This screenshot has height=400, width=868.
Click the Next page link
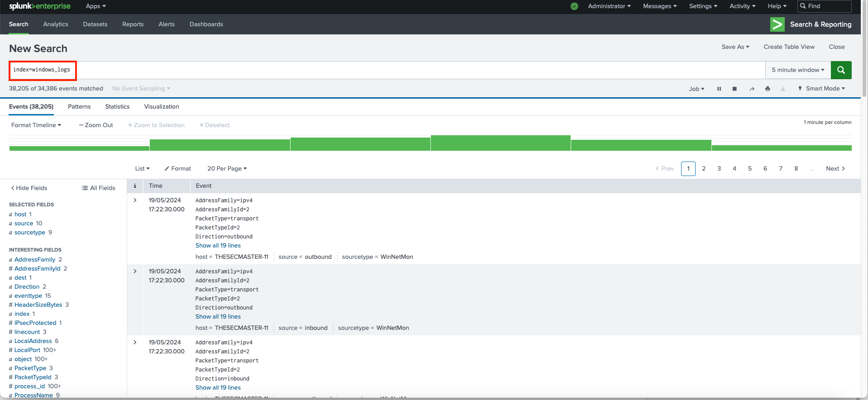[835, 169]
